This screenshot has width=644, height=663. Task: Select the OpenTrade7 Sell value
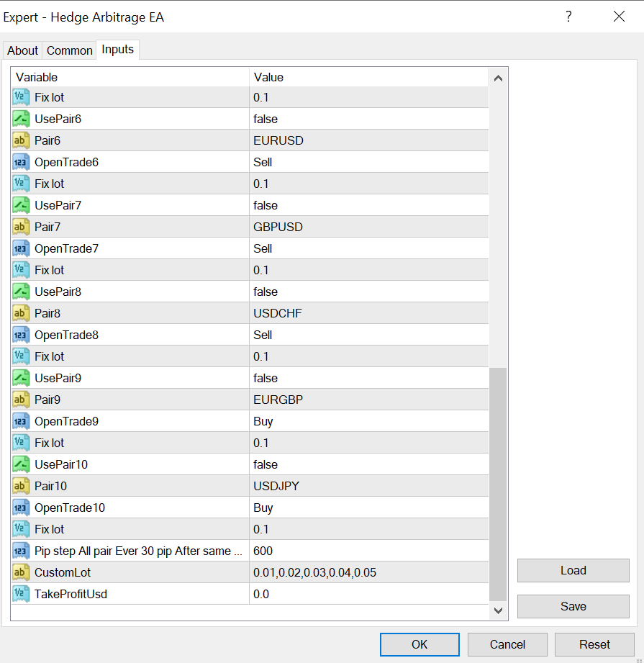(368, 248)
